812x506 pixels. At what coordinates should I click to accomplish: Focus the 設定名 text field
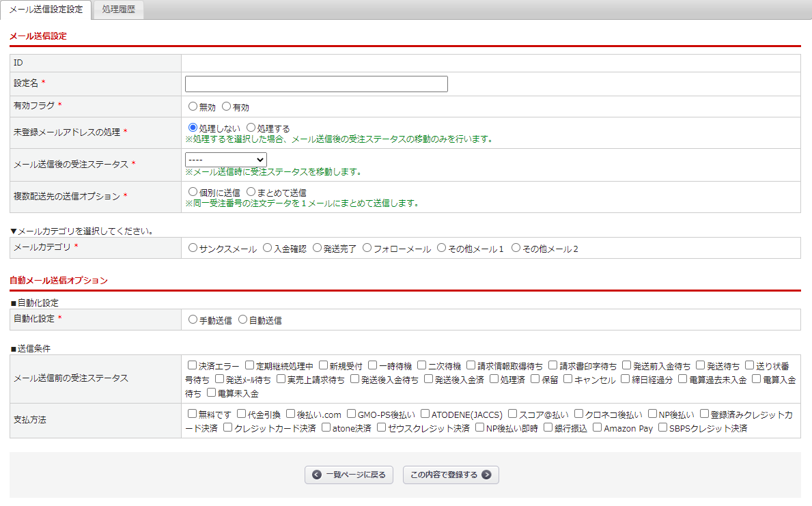316,84
